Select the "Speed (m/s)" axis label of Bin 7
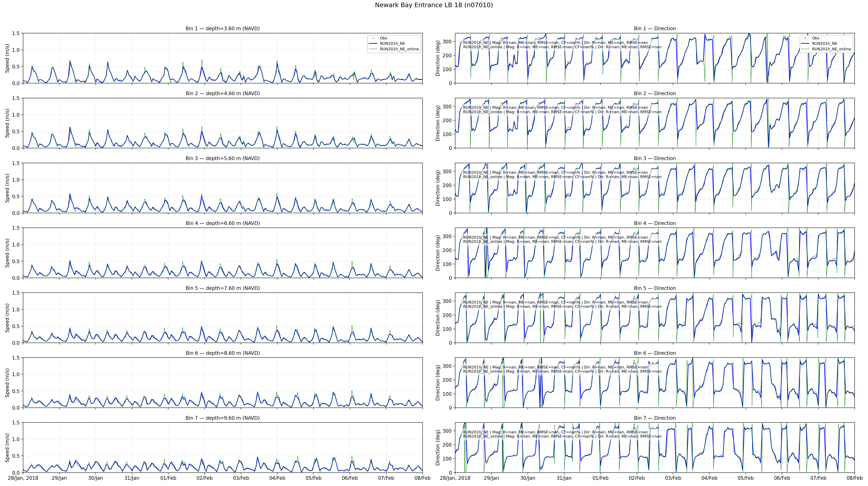 7,448
